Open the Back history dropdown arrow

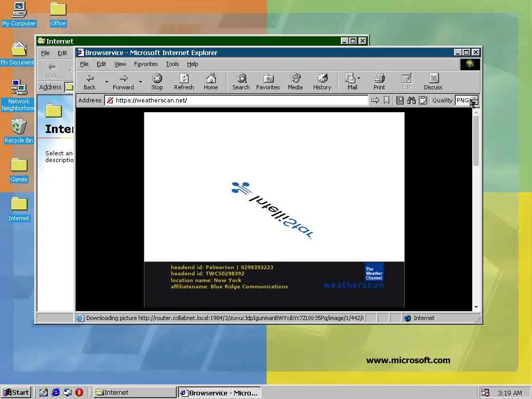coord(107,82)
